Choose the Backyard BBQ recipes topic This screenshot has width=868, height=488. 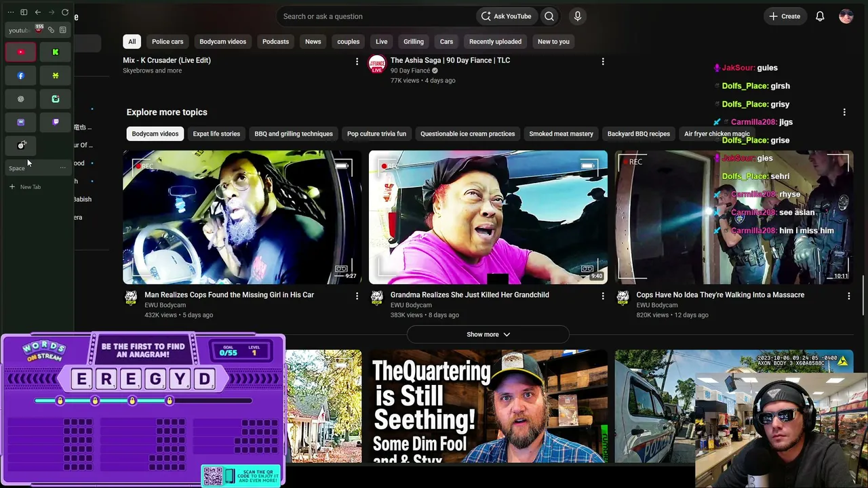pyautogui.click(x=639, y=134)
